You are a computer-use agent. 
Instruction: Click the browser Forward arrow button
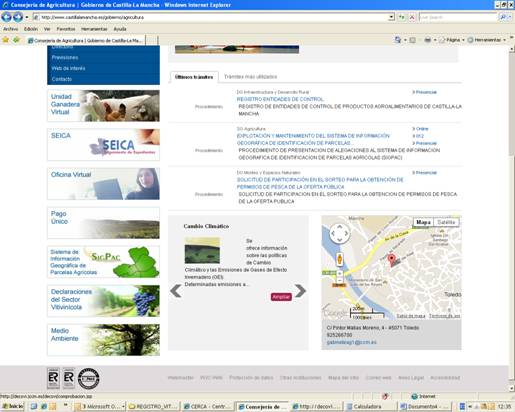(x=18, y=17)
